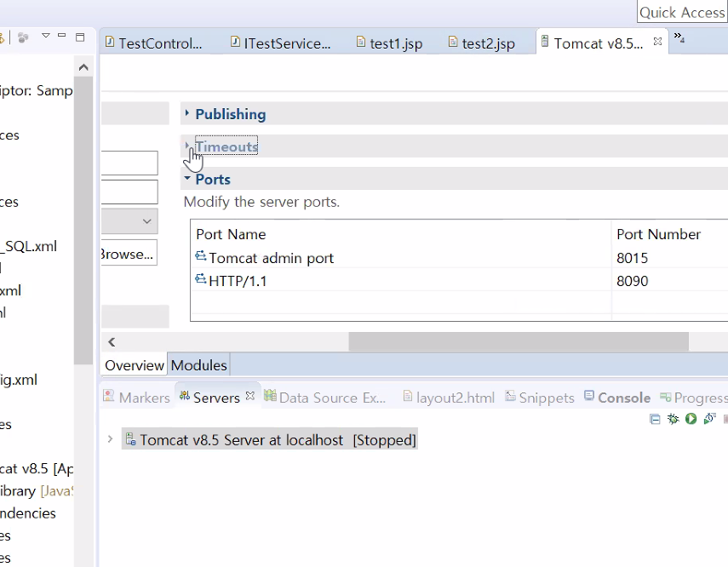Select the cat v8.5 [Ap library entry
Viewport: 728px width, 567px height.
click(37, 469)
